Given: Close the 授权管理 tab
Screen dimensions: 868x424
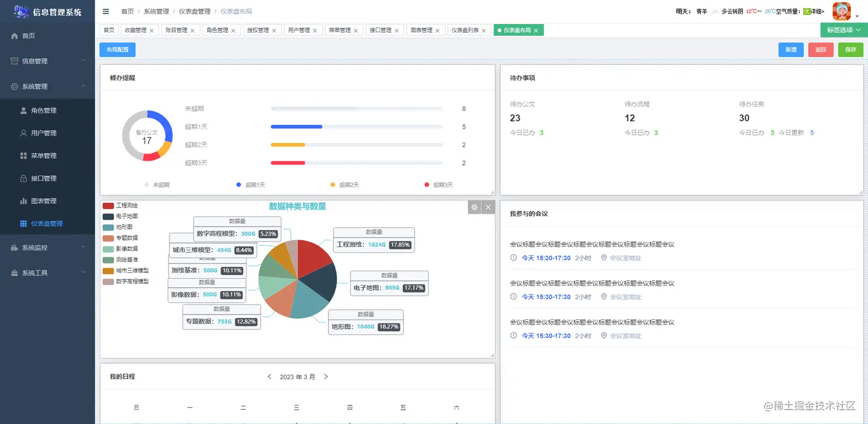Looking at the screenshot, I should [x=274, y=30].
